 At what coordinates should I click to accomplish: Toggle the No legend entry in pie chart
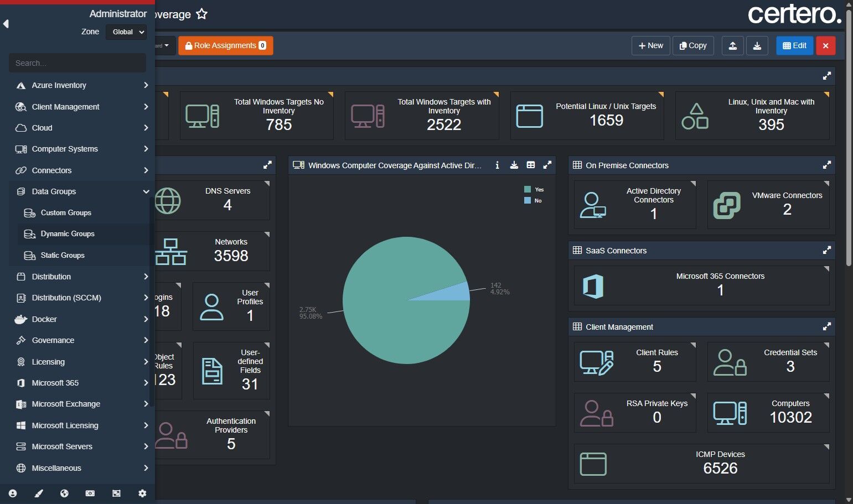click(533, 200)
